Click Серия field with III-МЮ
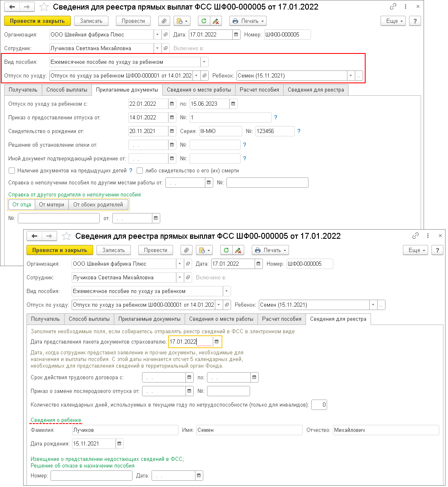Image resolution: width=448 pixels, height=487 pixels. coord(220,131)
